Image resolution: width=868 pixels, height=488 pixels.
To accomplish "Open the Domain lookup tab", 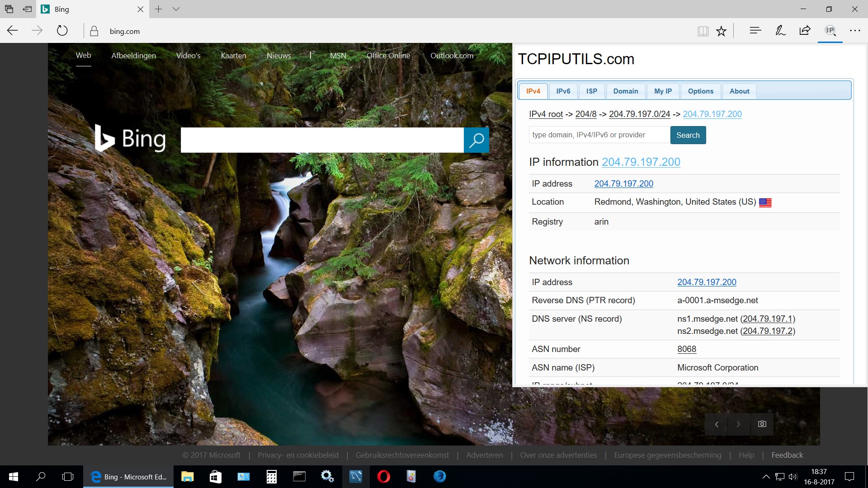I will click(626, 90).
